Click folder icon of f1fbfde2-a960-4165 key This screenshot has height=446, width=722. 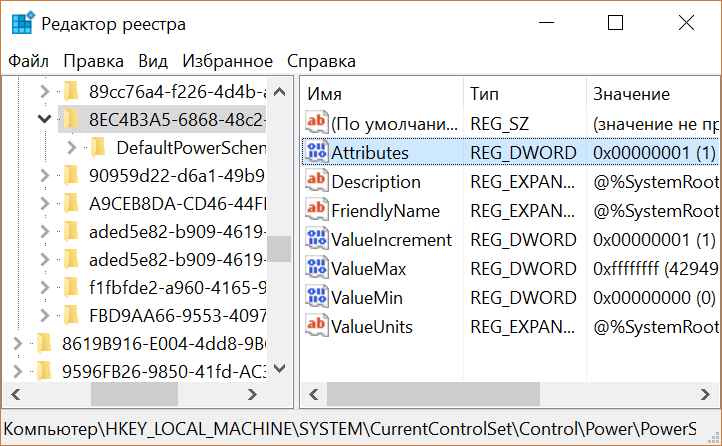(x=71, y=288)
